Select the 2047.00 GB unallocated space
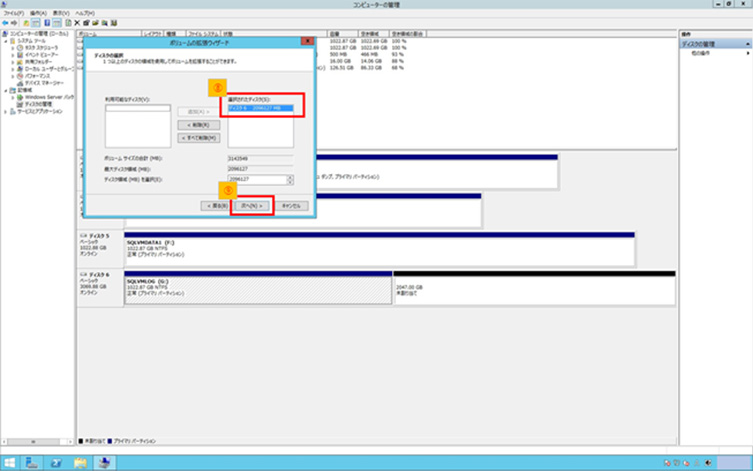This screenshot has width=753, height=471. point(534,288)
